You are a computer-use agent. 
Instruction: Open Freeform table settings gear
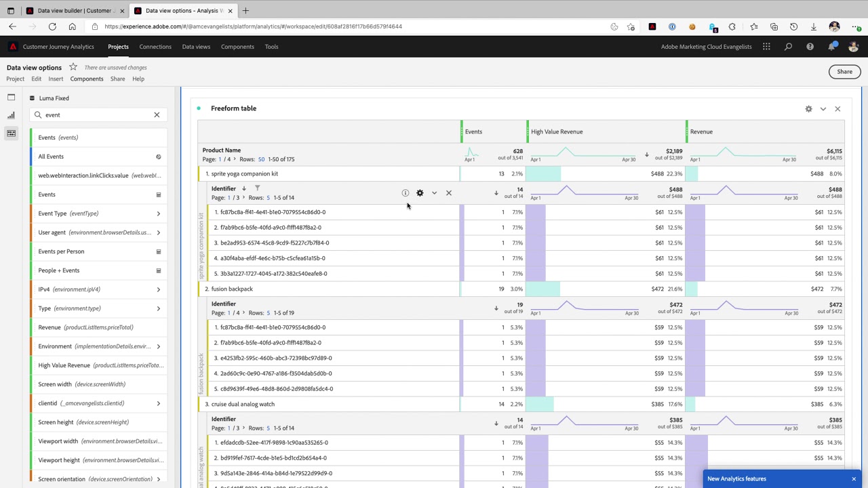[x=808, y=108]
